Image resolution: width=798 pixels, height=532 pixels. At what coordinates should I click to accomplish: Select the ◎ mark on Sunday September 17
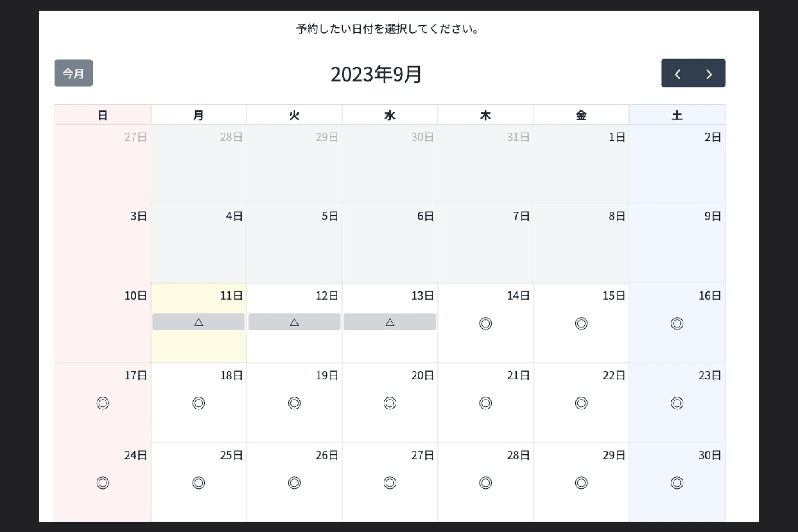click(102, 403)
